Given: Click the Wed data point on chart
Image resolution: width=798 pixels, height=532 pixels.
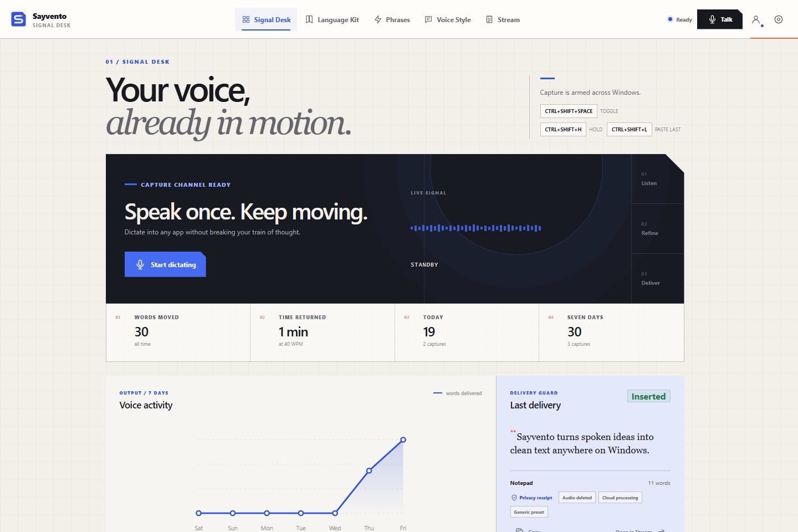Looking at the screenshot, I should point(335,513).
